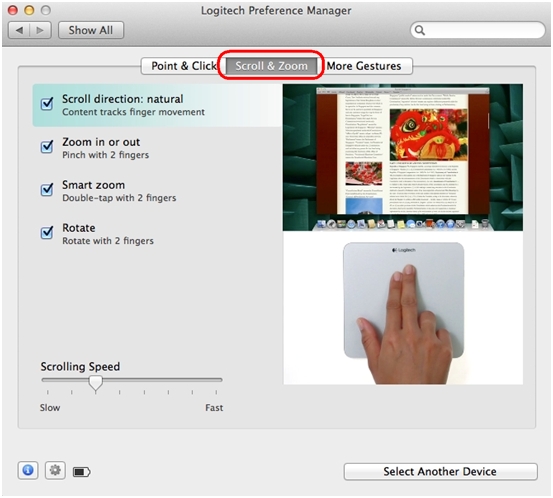Minimize window with yellow button

(x=29, y=10)
